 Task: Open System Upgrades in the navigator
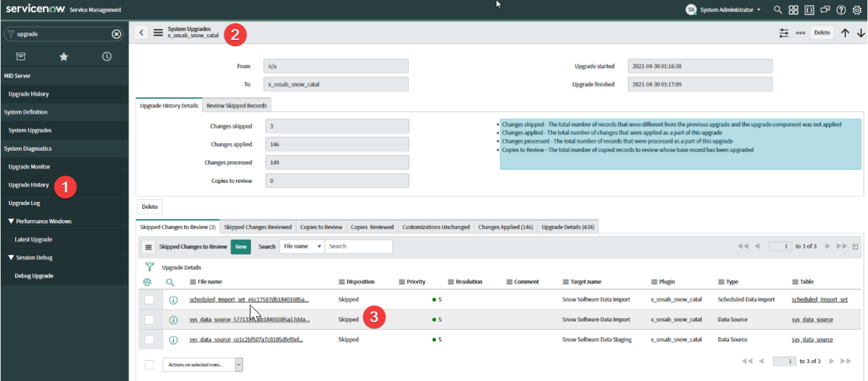point(30,131)
